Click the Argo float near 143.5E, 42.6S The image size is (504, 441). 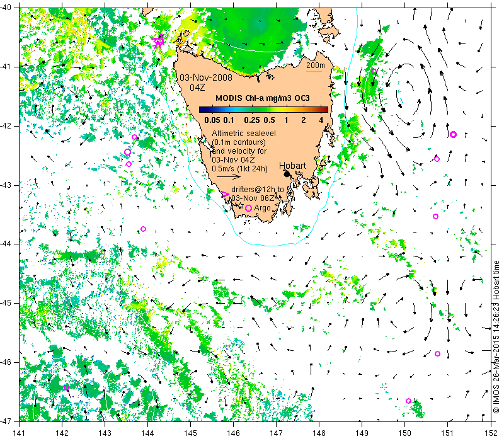pos(129,164)
